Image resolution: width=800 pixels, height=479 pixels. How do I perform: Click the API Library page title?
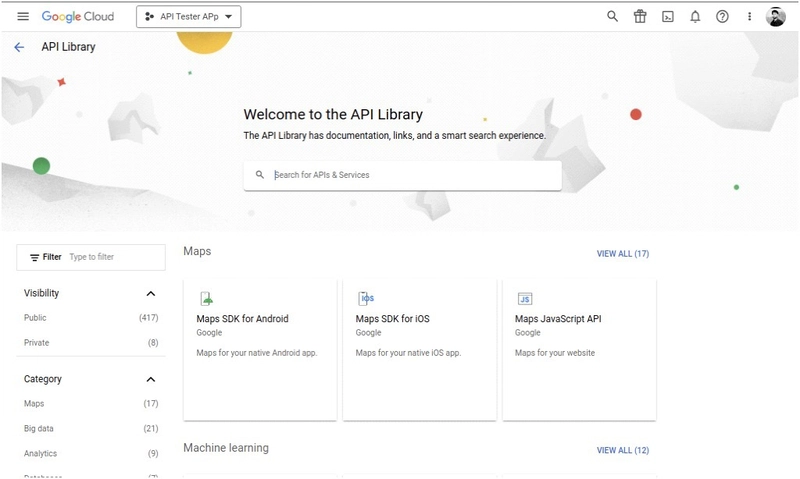68,47
